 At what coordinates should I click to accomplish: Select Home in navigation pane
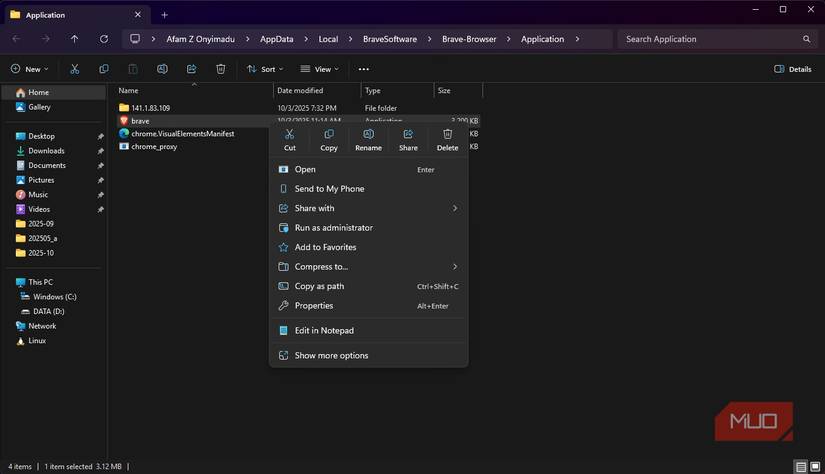click(54, 93)
